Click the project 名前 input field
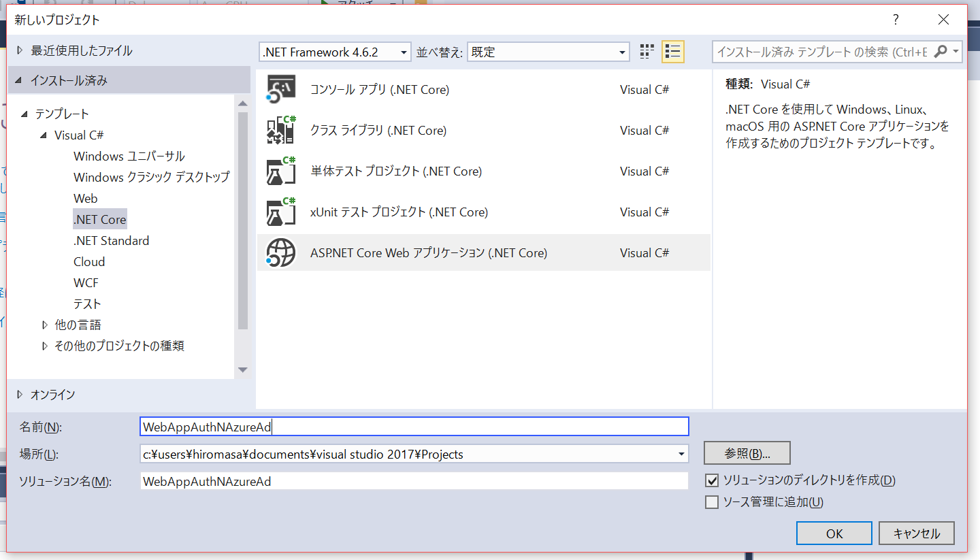The image size is (980, 560). click(x=408, y=426)
